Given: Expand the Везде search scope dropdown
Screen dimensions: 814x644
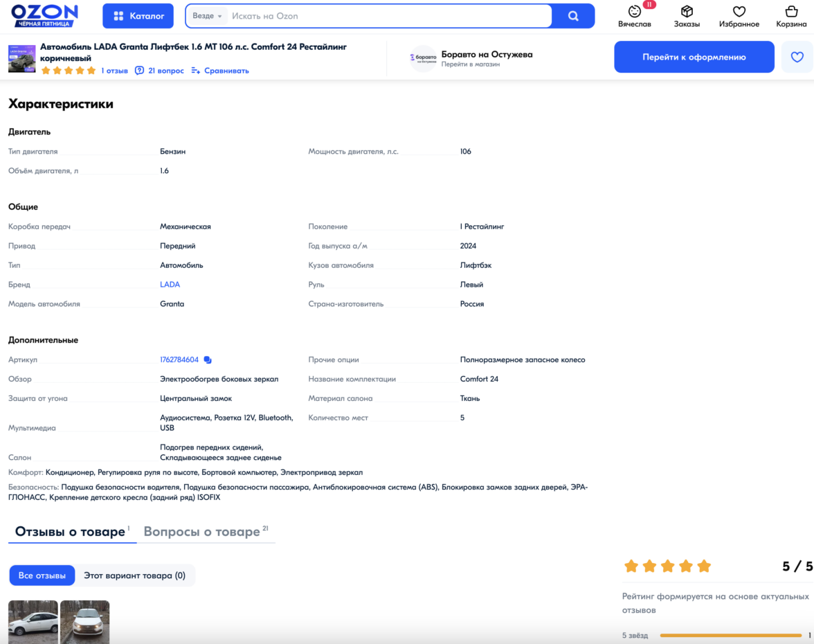Looking at the screenshot, I should point(208,16).
